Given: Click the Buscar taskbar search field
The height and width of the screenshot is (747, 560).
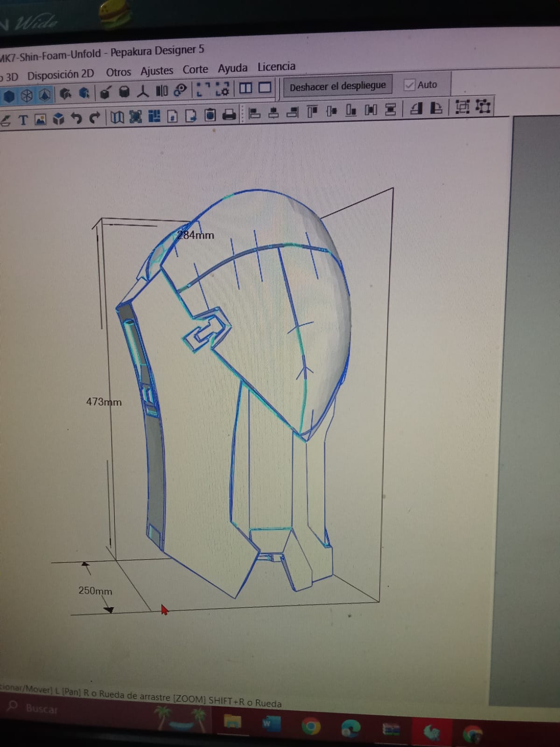Looking at the screenshot, I should click(x=42, y=709).
